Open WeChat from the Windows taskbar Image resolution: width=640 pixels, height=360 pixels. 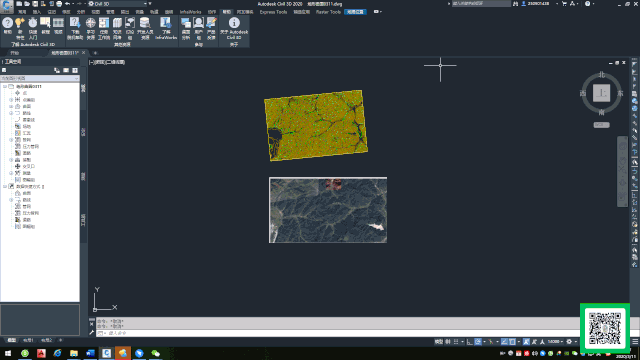156,353
